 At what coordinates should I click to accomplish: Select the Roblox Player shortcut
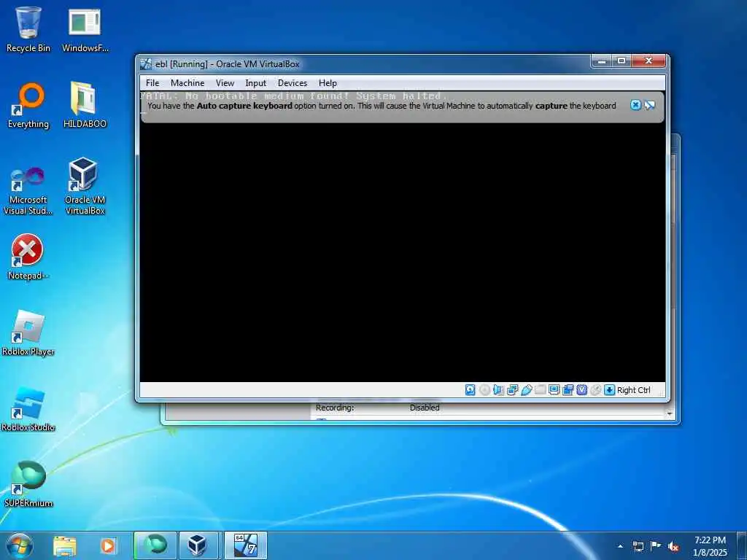tap(28, 333)
